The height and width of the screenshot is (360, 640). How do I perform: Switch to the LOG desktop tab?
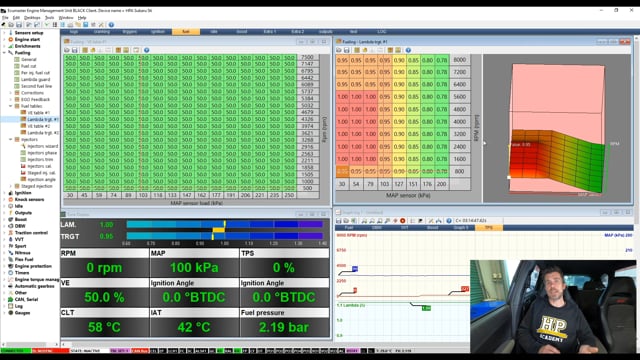381,31
